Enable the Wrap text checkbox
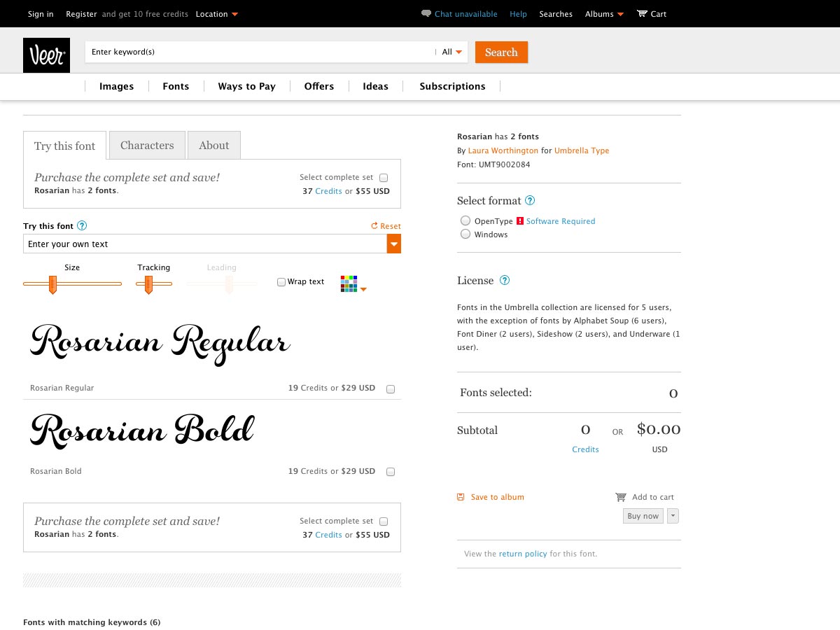The height and width of the screenshot is (630, 840). pyautogui.click(x=281, y=282)
